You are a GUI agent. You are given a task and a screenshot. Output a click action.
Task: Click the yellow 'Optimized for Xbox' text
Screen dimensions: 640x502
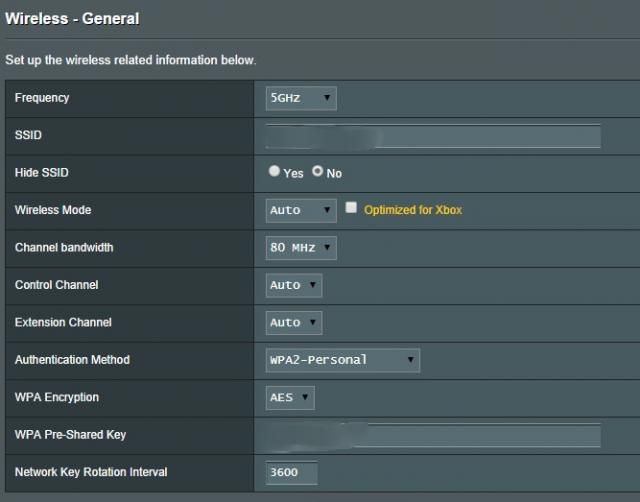click(412, 210)
